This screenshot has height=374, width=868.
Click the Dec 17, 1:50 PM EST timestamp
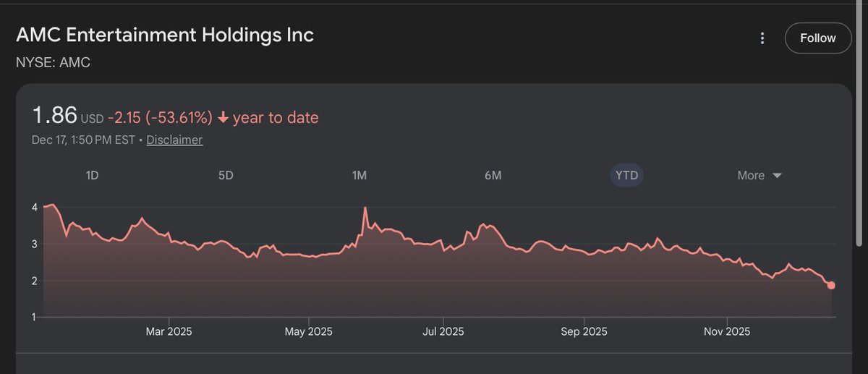click(x=83, y=140)
